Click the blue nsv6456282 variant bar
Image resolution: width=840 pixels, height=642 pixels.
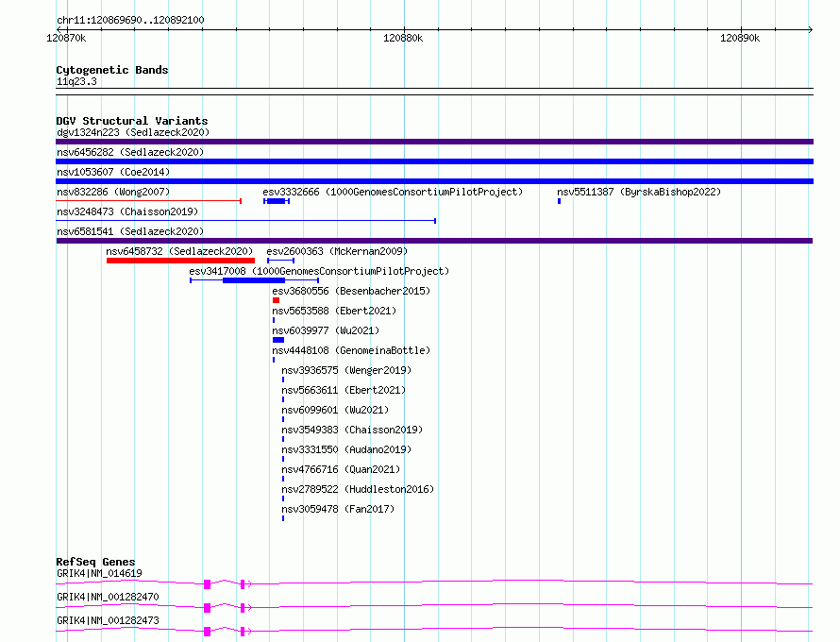pos(434,161)
